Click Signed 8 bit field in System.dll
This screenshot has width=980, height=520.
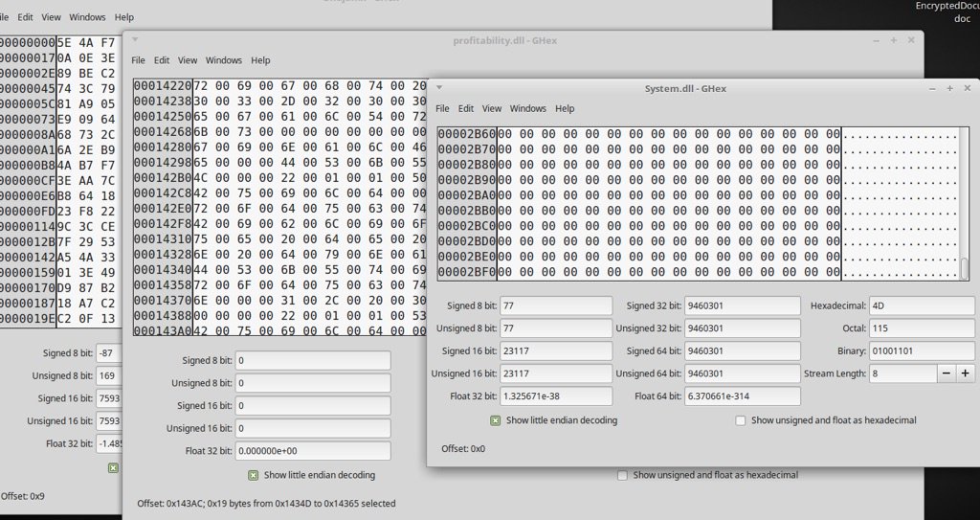556,306
